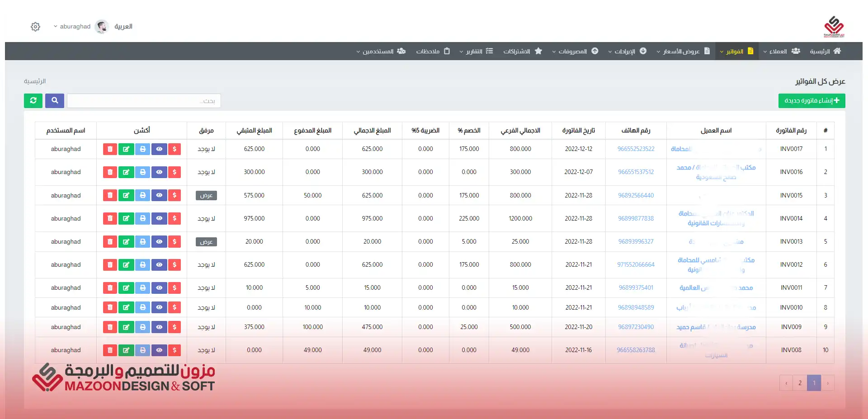Click the blue search magnifier button
This screenshot has width=868, height=419.
(55, 100)
